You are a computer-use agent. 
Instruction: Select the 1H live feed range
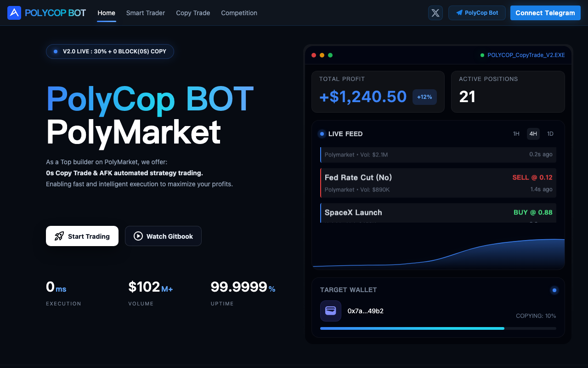[x=516, y=134]
